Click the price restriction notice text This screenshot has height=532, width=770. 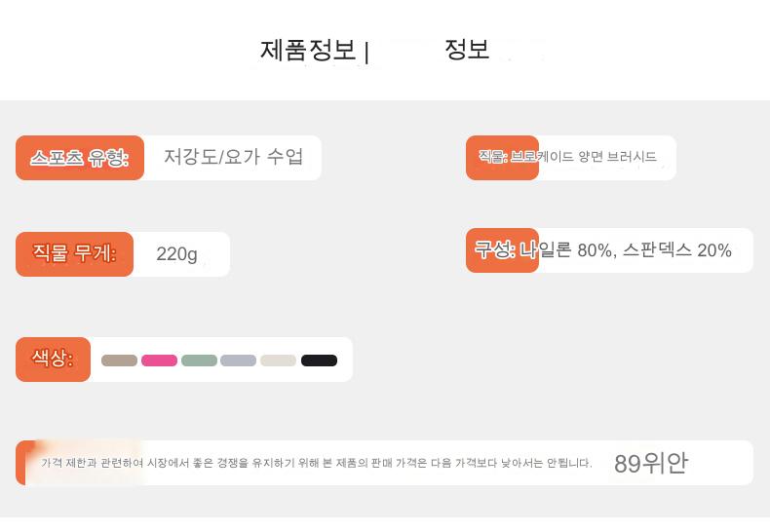(317, 464)
